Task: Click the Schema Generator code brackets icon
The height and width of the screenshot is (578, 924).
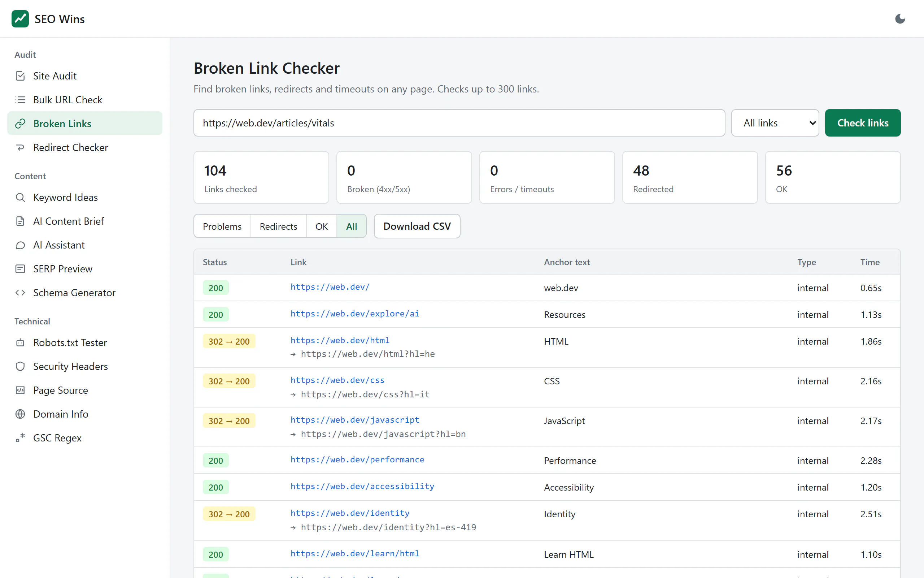Action: (20, 293)
